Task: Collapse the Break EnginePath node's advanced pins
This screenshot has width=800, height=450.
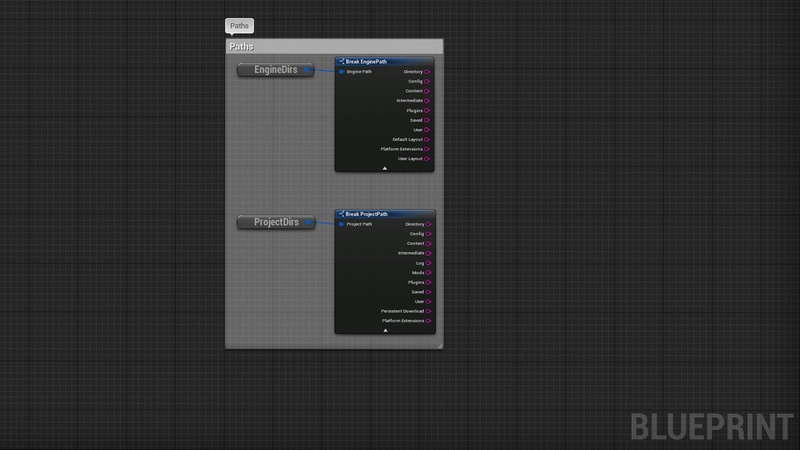Action: coord(384,169)
